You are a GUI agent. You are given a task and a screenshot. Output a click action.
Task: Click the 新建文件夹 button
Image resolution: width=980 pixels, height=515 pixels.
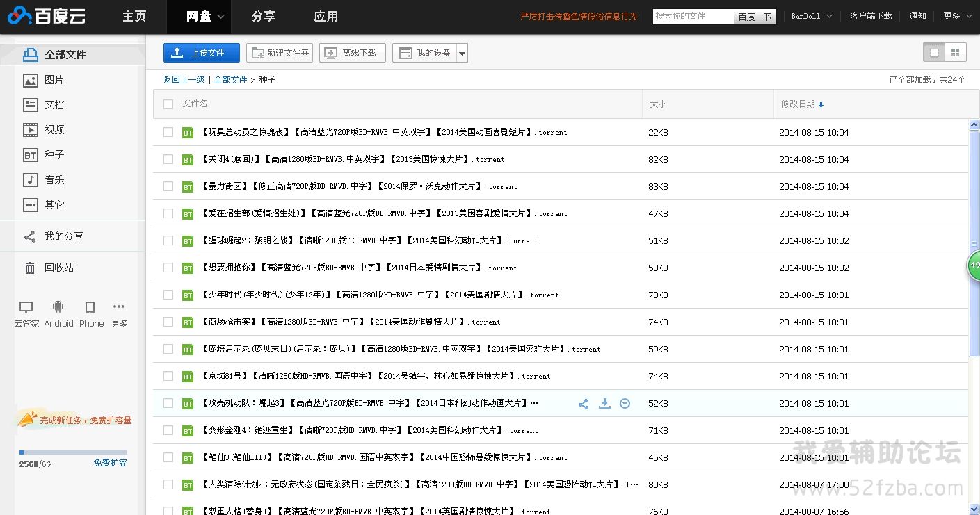[280, 53]
